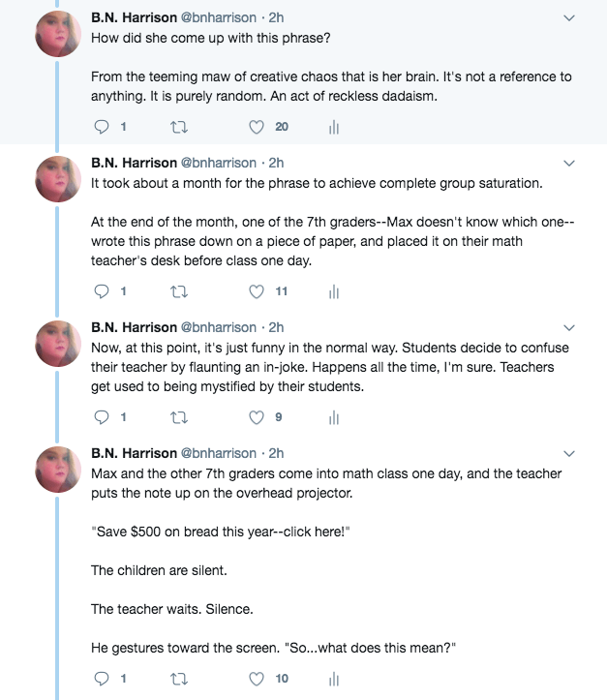The width and height of the screenshot is (607, 700).
Task: View analytics of the 'reckless dadaism' tweet
Action: (333, 127)
